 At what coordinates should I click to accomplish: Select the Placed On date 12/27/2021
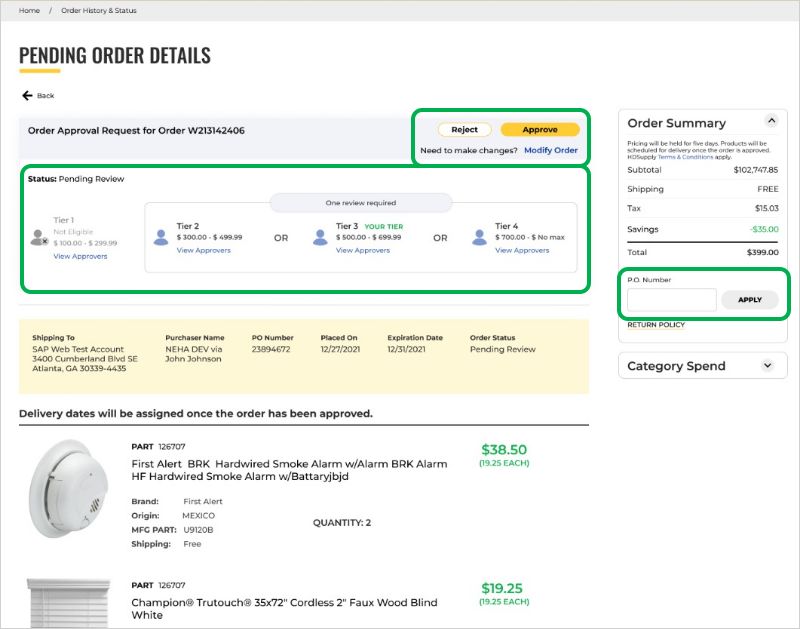coord(340,349)
